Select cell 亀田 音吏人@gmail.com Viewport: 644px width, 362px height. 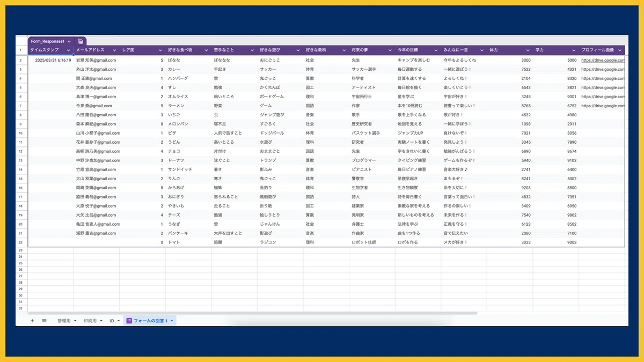tap(98, 224)
